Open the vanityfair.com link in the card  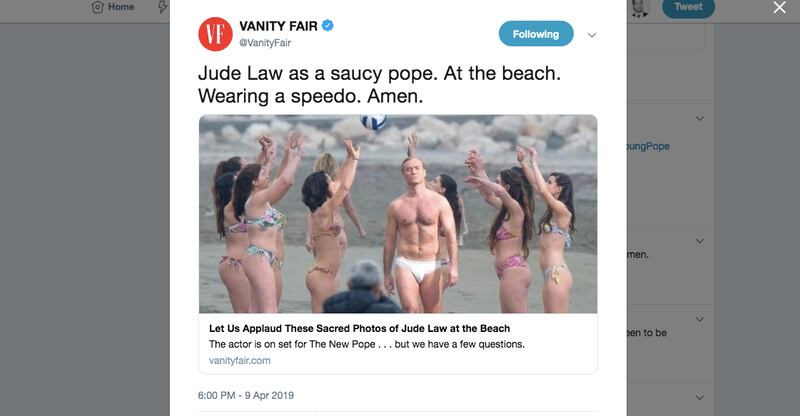click(x=239, y=360)
